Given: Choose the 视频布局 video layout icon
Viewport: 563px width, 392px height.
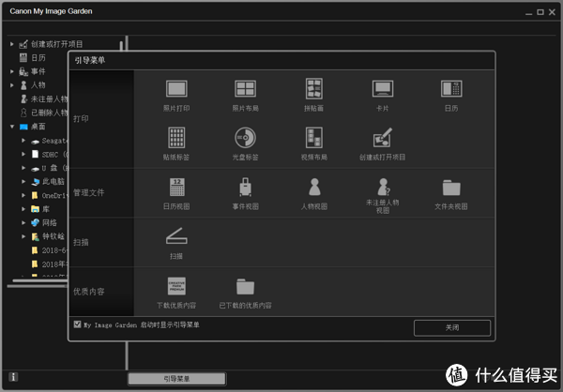Looking at the screenshot, I should (x=313, y=138).
